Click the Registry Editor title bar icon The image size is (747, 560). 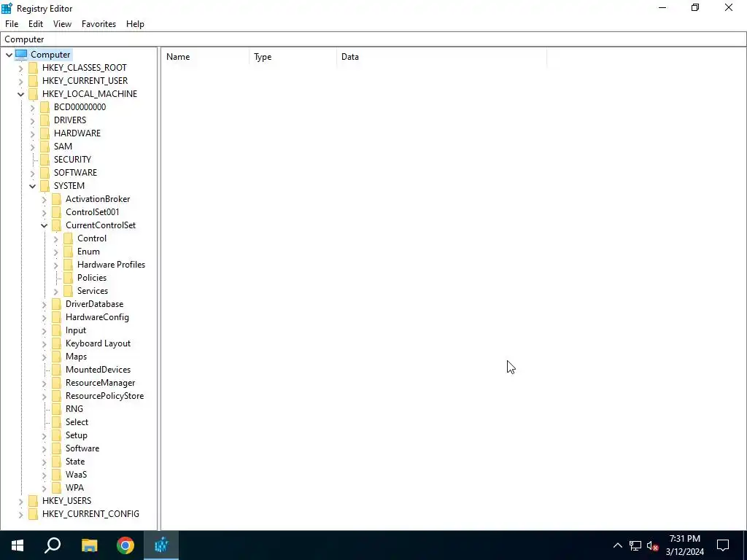7,8
